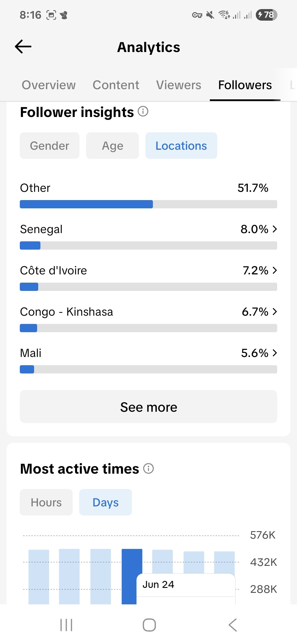
Task: Expand the Senegal location chevron
Action: coord(274,229)
